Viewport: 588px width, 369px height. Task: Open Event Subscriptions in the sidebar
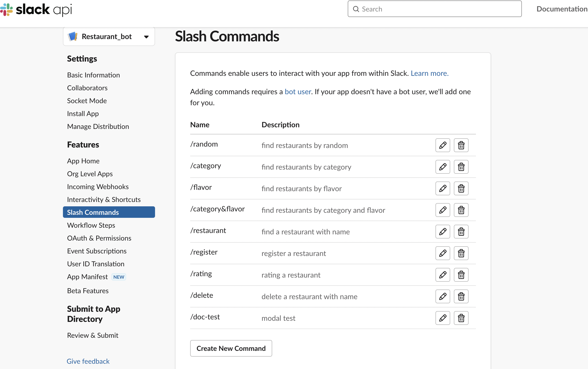(97, 251)
